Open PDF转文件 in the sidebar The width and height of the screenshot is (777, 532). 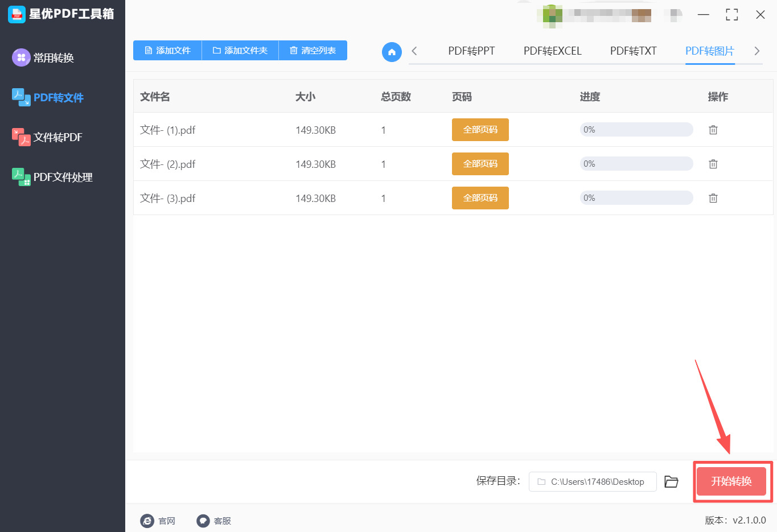59,97
